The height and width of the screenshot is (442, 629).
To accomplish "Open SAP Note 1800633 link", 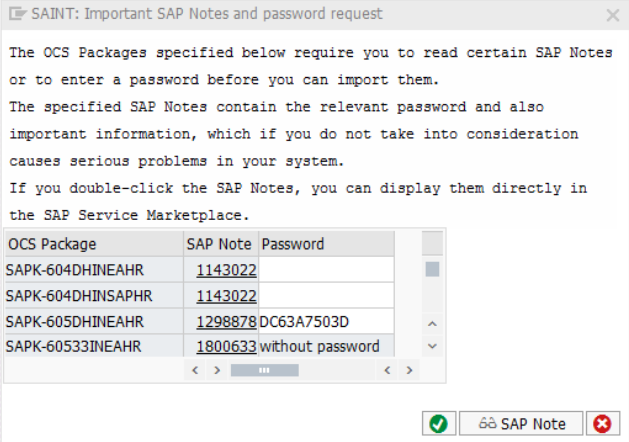I will (x=226, y=347).
